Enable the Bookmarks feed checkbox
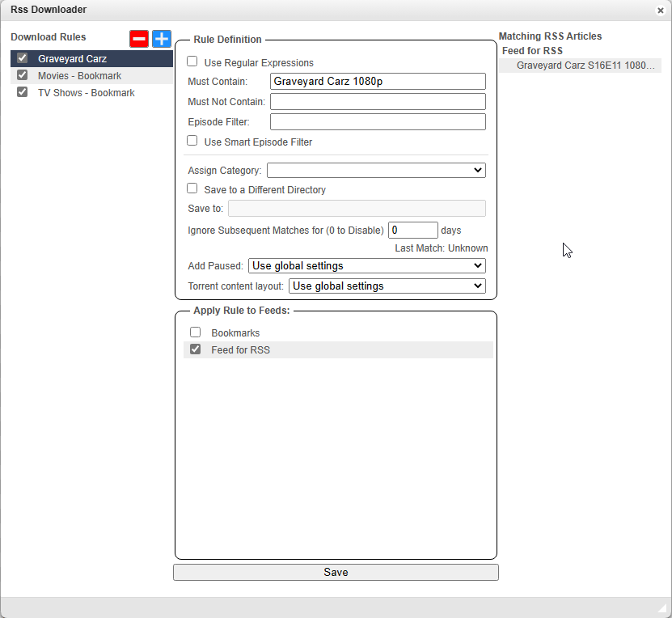 tap(195, 332)
